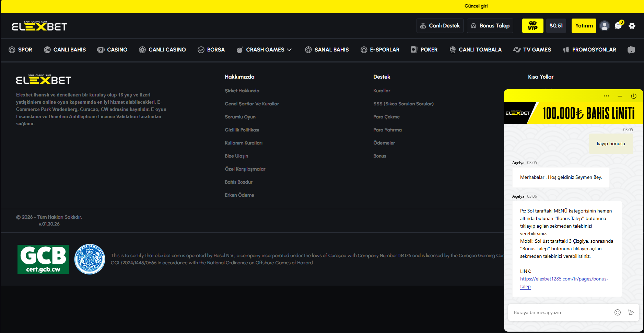
Task: Open Genel Şartlar Ve Kurallar link
Action: [252, 104]
